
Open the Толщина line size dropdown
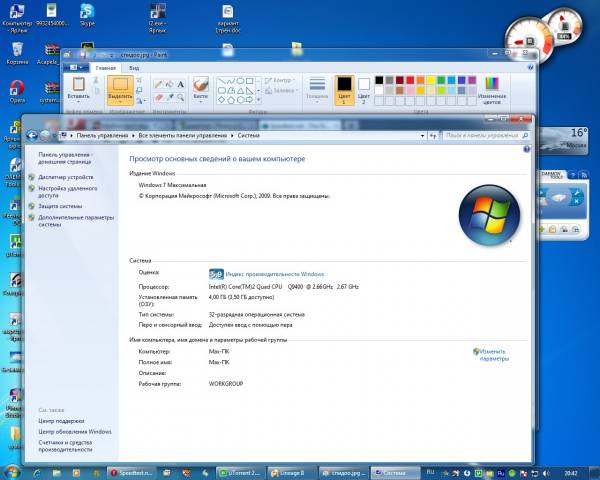pyautogui.click(x=317, y=90)
